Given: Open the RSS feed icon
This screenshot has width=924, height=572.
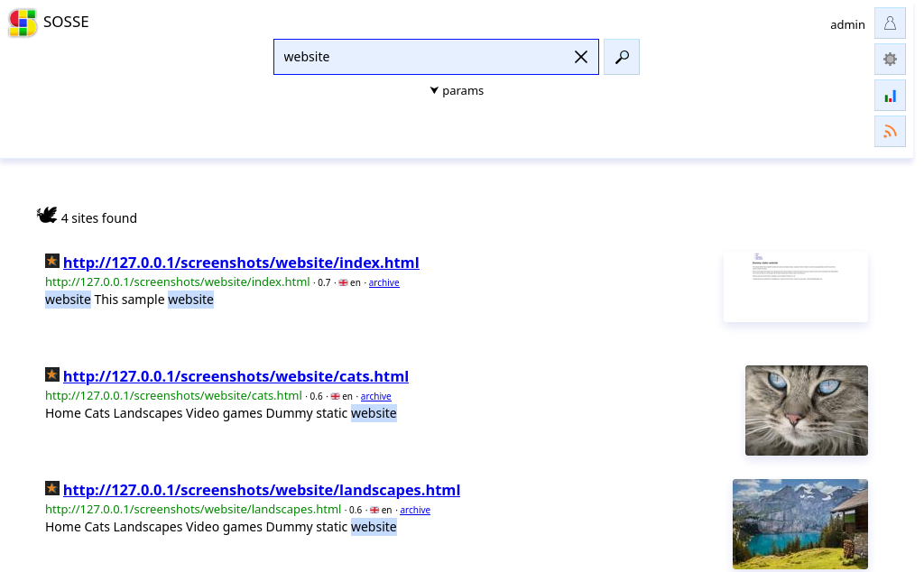Looking at the screenshot, I should 890,132.
